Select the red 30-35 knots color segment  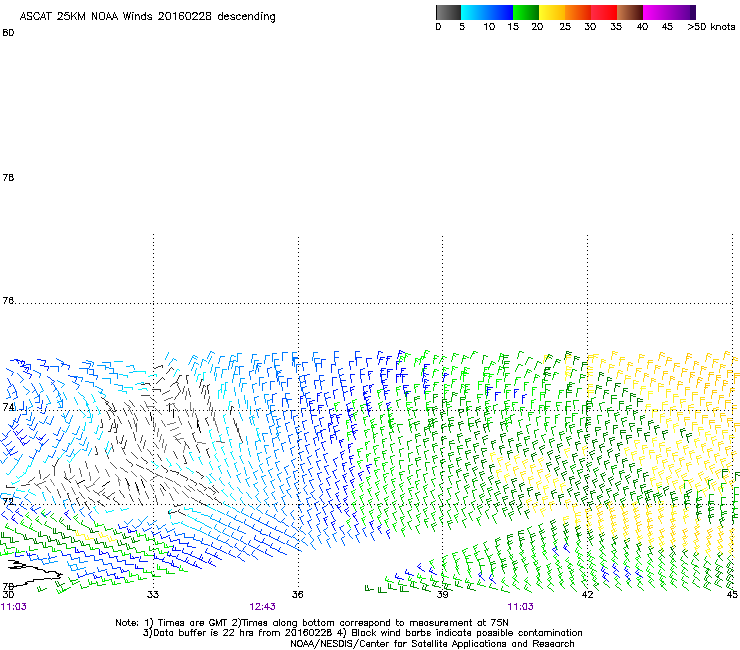[x=604, y=12]
